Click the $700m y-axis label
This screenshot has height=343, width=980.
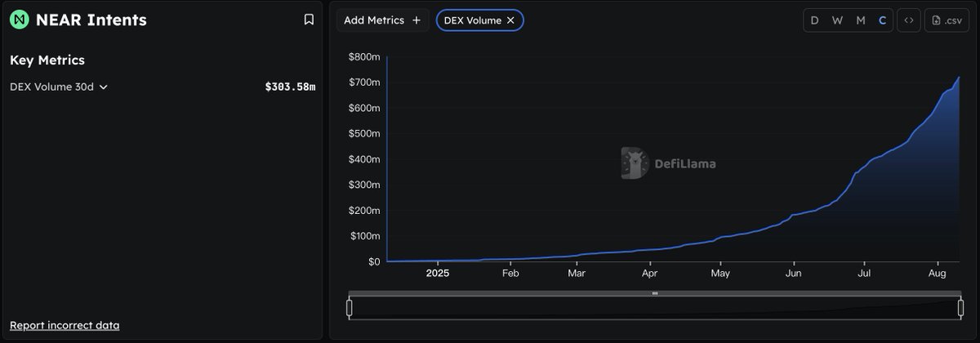click(363, 82)
